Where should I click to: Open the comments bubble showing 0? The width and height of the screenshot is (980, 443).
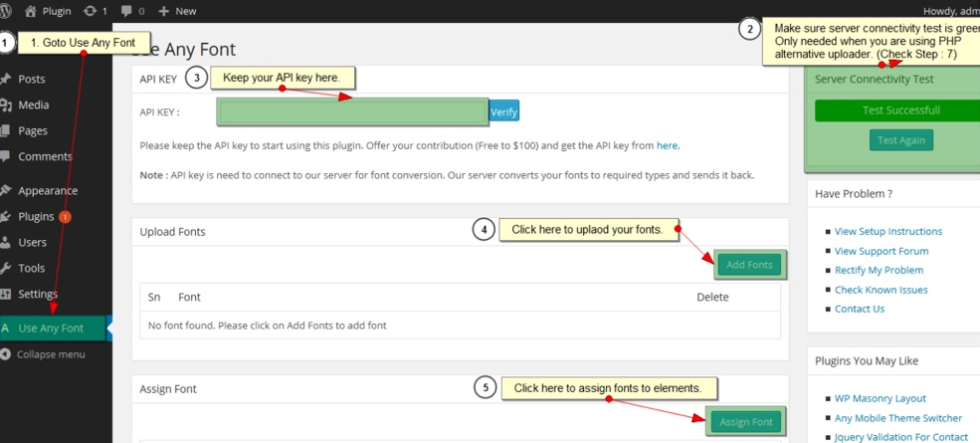click(x=132, y=11)
